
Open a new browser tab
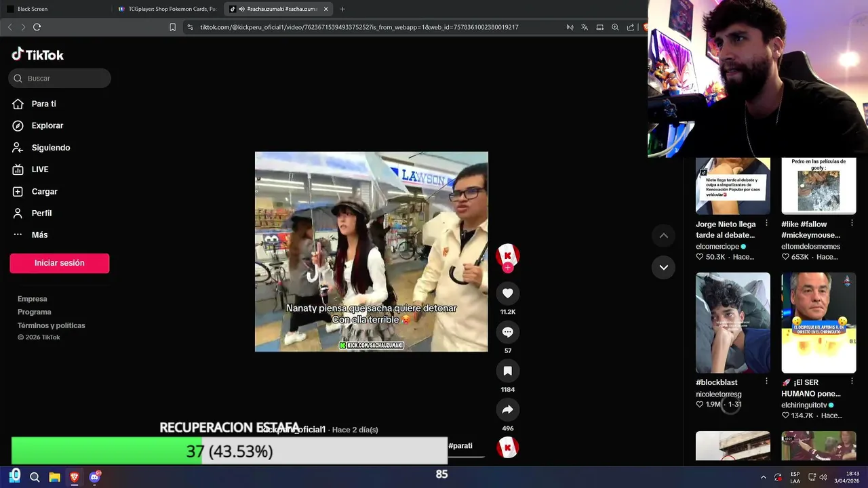click(x=342, y=9)
